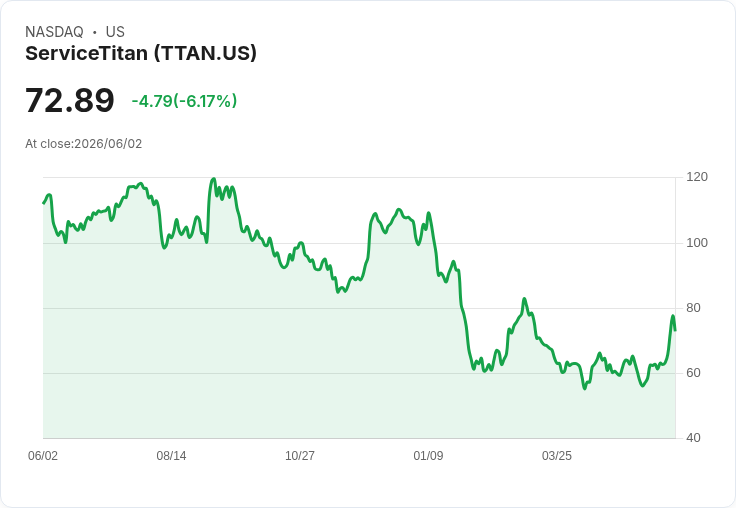The image size is (736, 508).
Task: Click the NASDAQ exchange label
Action: click(54, 31)
